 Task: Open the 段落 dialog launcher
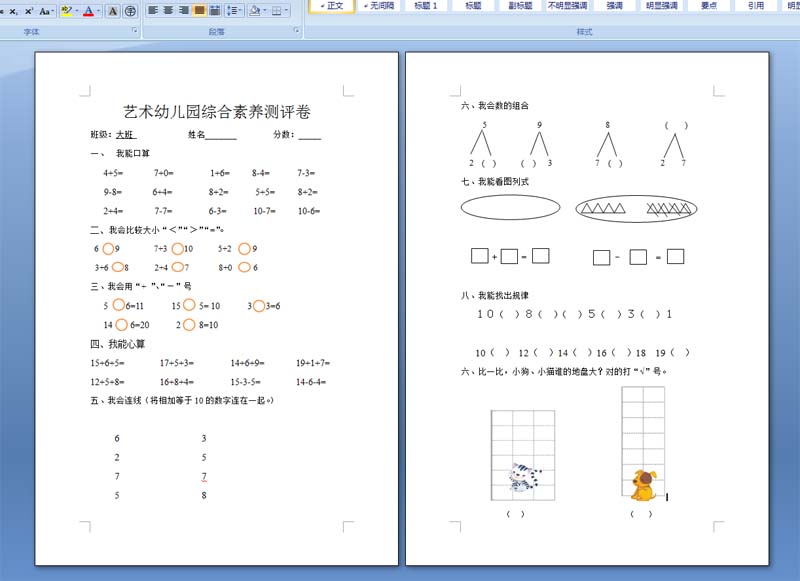click(x=296, y=31)
